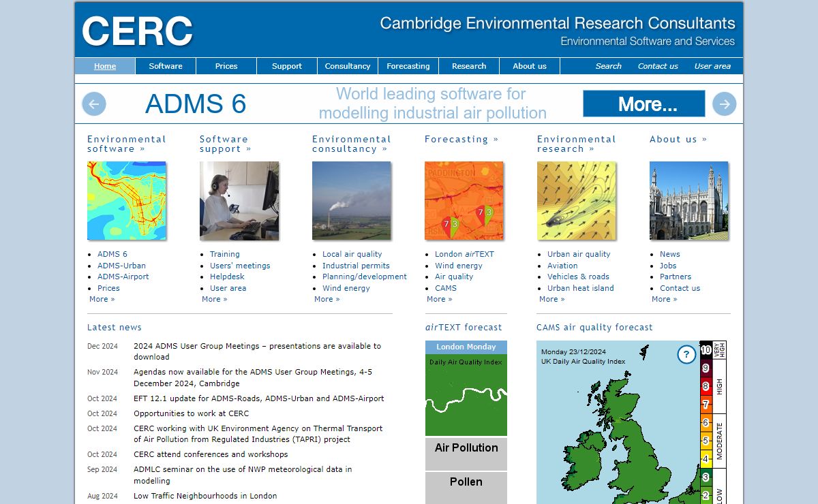
Task: Open the Environmental consultancy smokestack photo
Action: pos(352,200)
